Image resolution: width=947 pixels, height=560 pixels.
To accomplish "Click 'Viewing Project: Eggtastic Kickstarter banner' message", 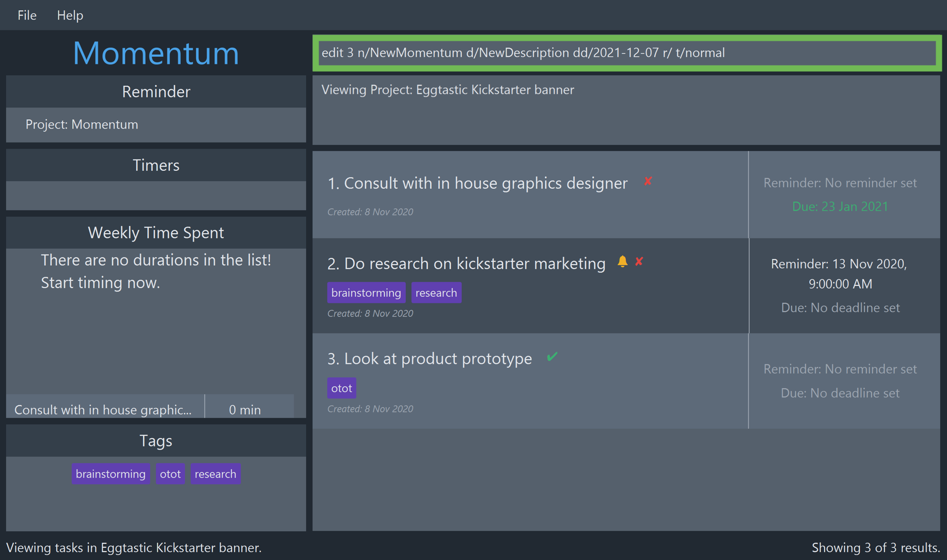I will point(448,90).
